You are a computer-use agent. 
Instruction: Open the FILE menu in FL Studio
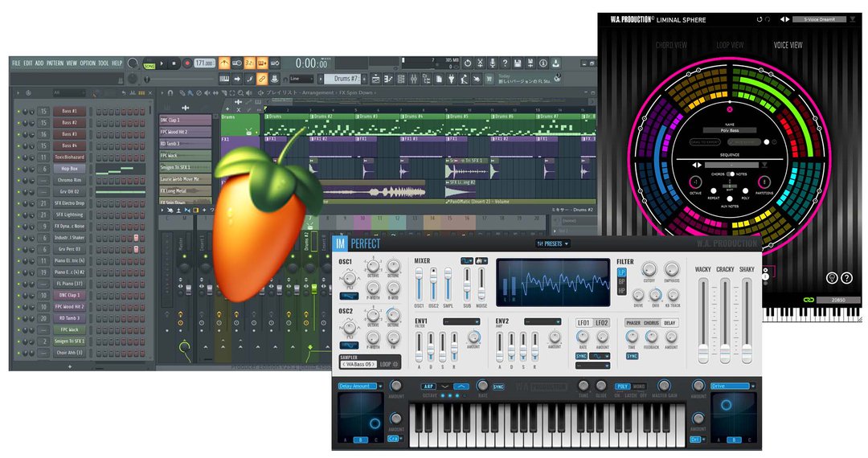pyautogui.click(x=16, y=63)
